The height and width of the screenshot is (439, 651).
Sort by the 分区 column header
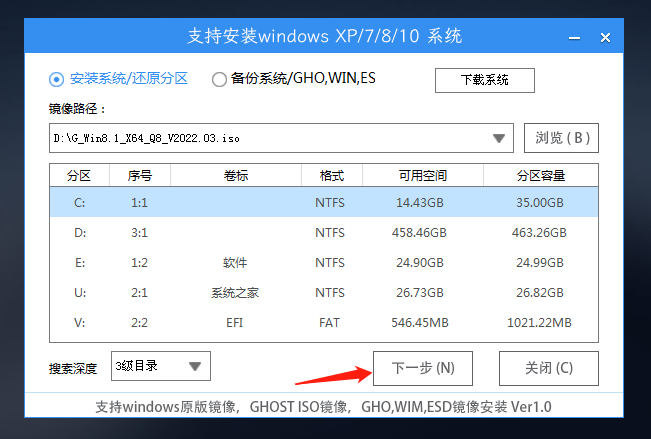(x=79, y=176)
